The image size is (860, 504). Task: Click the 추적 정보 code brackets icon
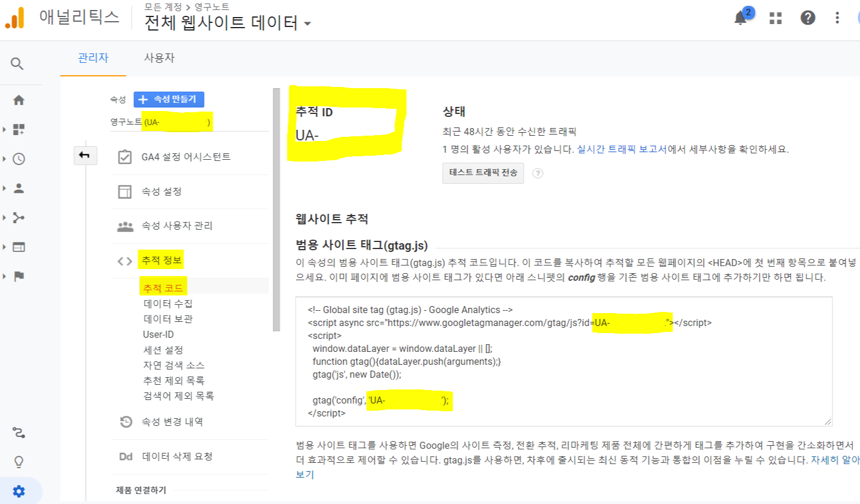pyautogui.click(x=125, y=261)
